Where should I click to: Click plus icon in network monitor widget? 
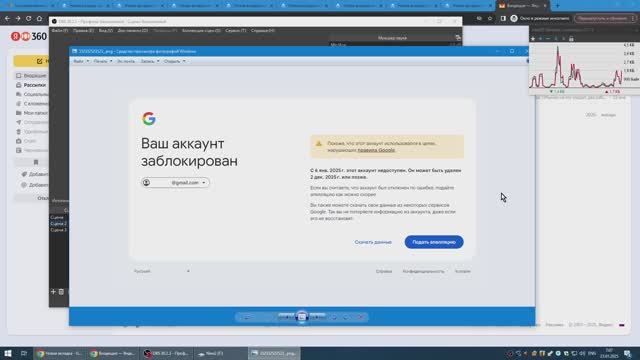click(540, 39)
